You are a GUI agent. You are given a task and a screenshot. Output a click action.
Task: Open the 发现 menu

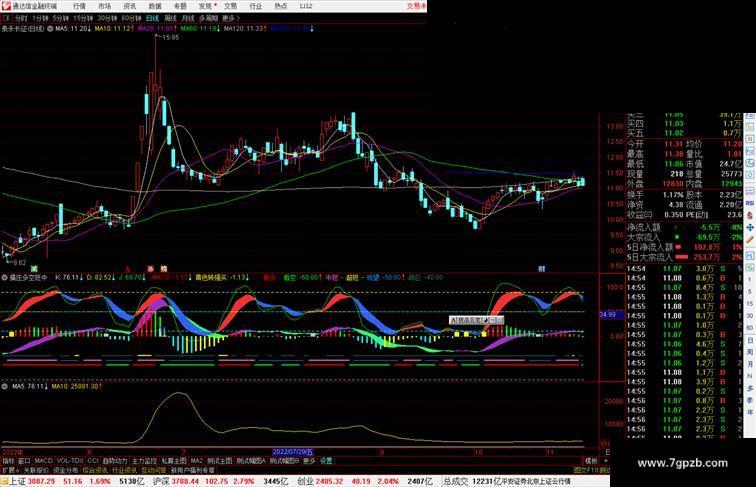205,6
